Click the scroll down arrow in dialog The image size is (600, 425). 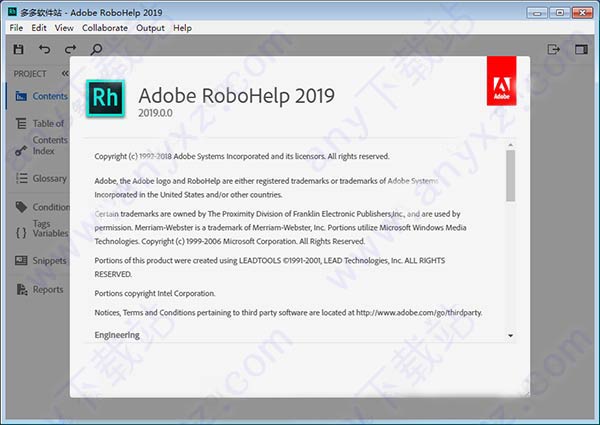point(510,335)
